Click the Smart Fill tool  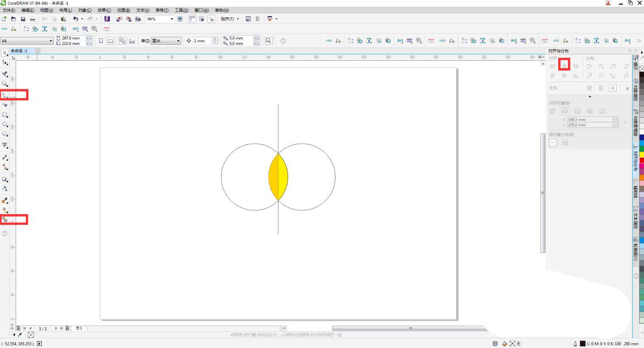[5, 219]
